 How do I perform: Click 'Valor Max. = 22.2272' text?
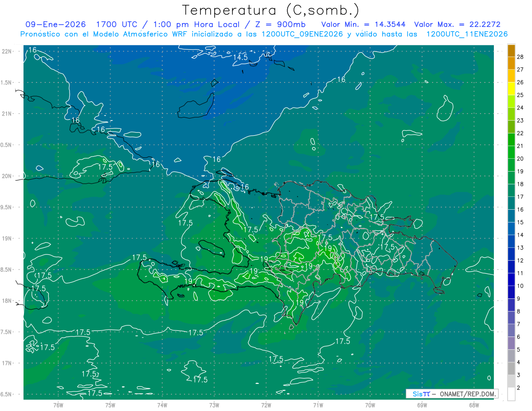pos(458,24)
